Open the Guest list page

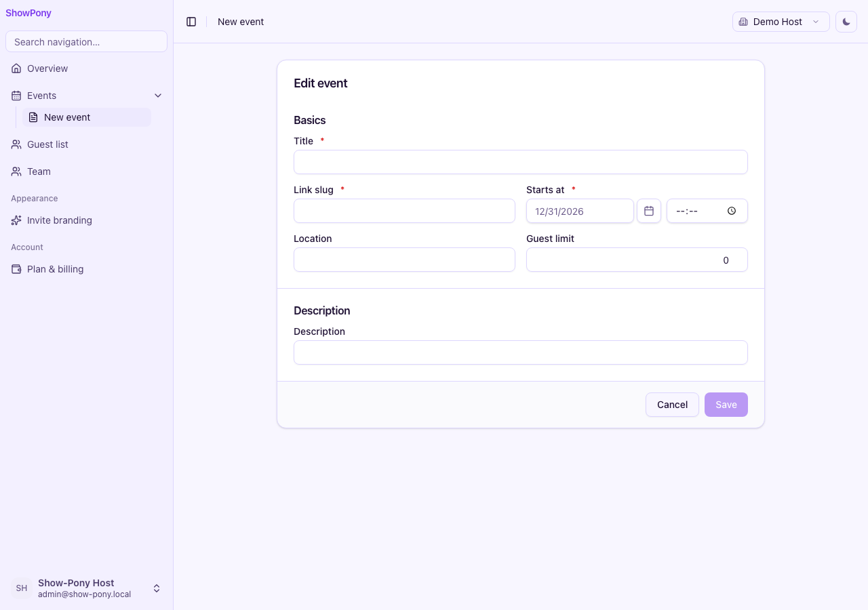click(x=86, y=144)
